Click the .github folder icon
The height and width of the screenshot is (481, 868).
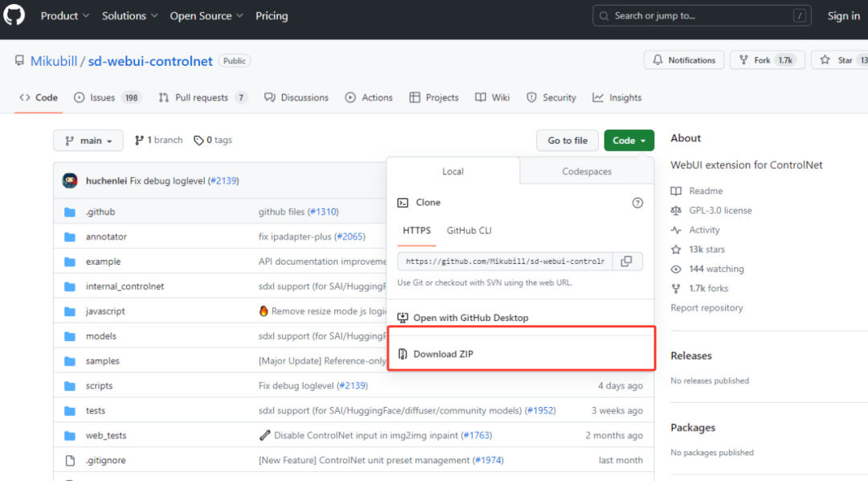(70, 212)
